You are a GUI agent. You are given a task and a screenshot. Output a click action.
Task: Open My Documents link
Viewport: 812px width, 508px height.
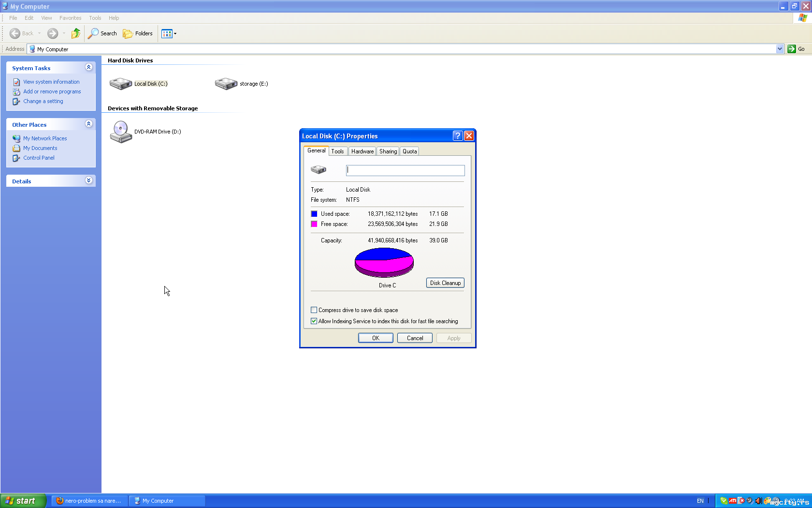pos(40,148)
